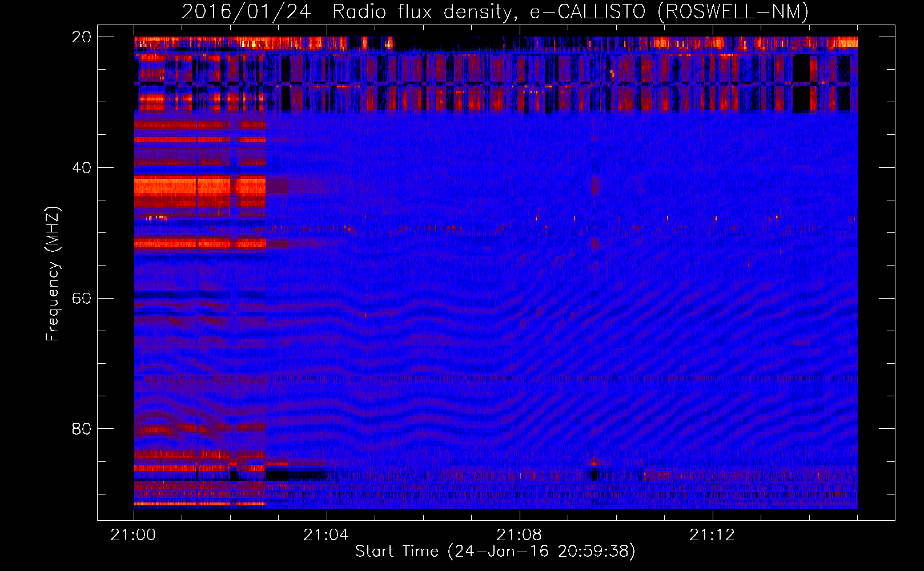Screen dimensions: 924x571
Task: Click the "Frequency (MHZ)" y-axis label
Action: pyautogui.click(x=52, y=275)
